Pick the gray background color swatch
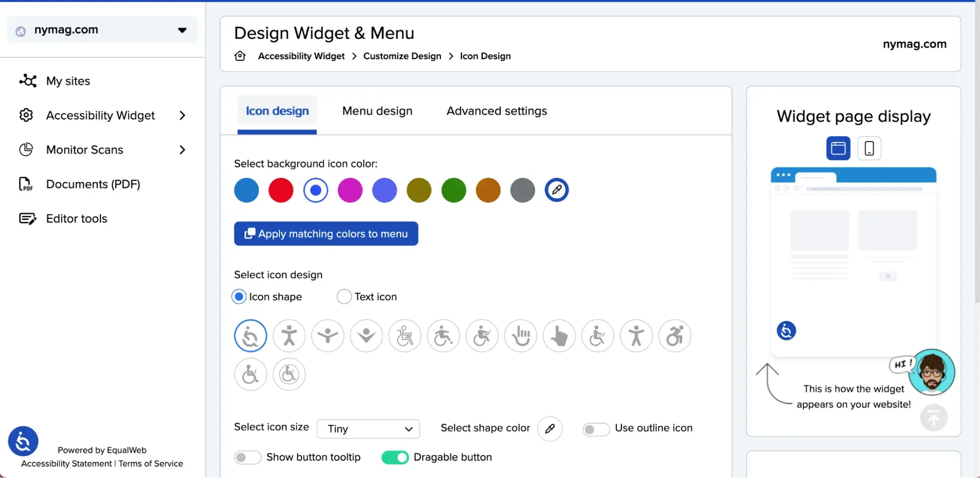Screen dimensions: 980x478 pos(523,190)
